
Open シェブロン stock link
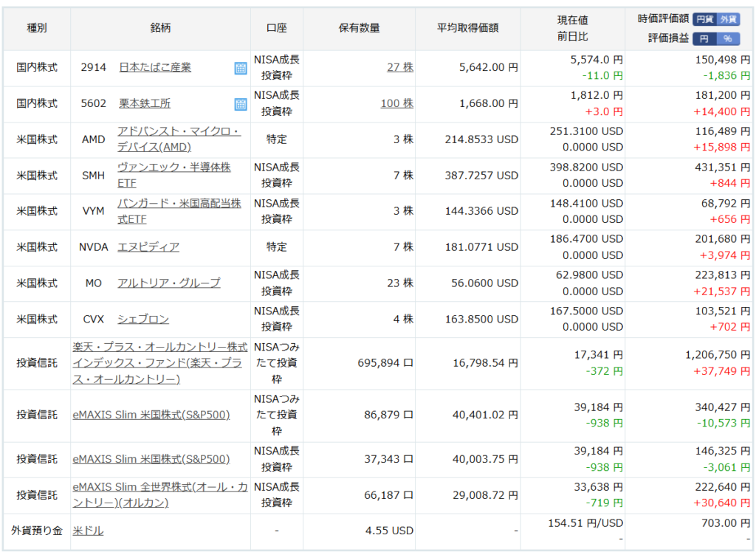click(143, 319)
